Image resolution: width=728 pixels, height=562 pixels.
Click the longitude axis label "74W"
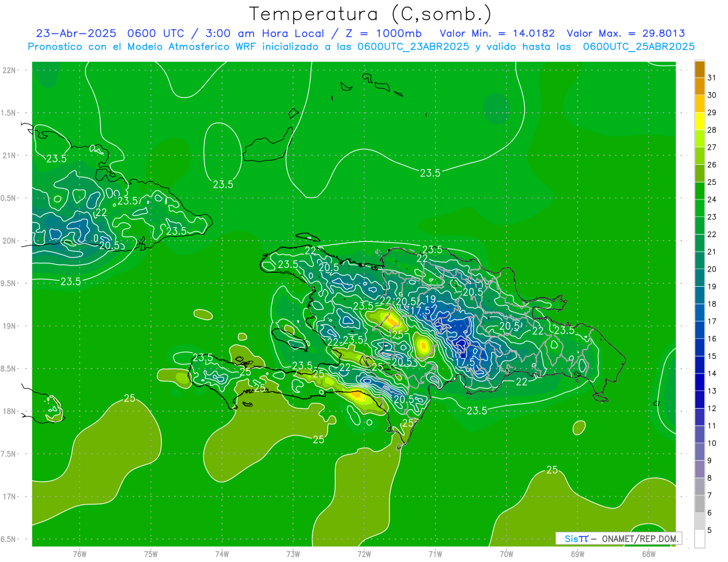pyautogui.click(x=221, y=554)
